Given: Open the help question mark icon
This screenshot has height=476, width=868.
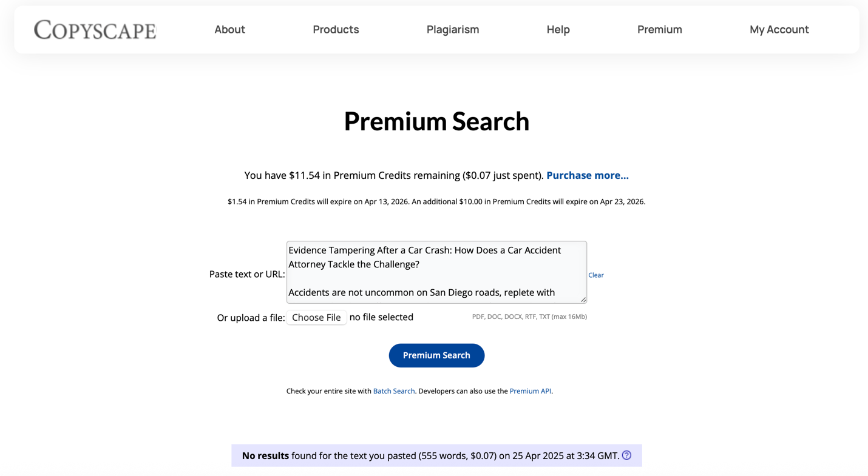Looking at the screenshot, I should pyautogui.click(x=626, y=455).
